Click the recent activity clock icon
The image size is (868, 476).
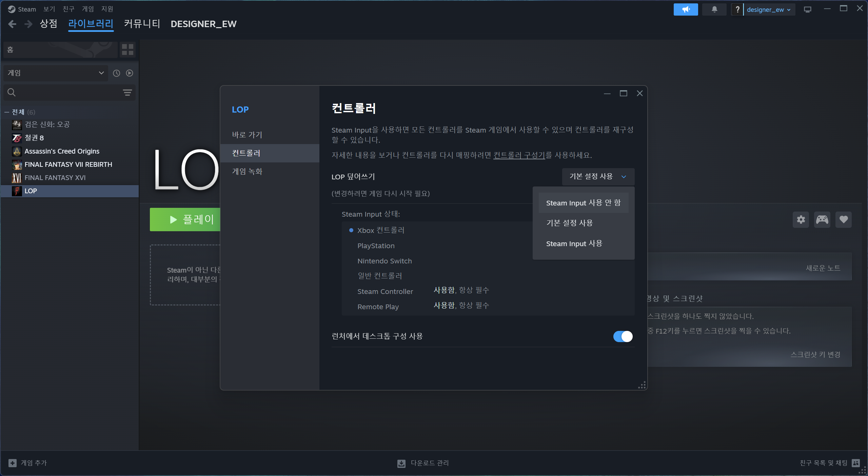coord(116,73)
